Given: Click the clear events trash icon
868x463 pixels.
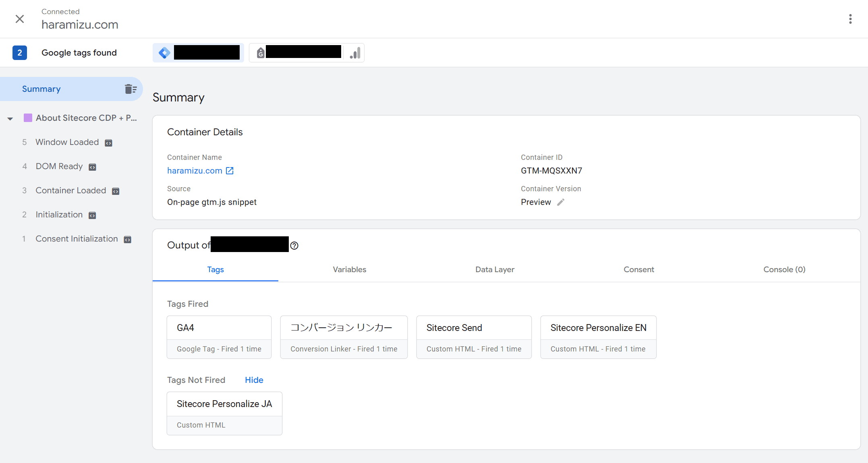Looking at the screenshot, I should 131,89.
